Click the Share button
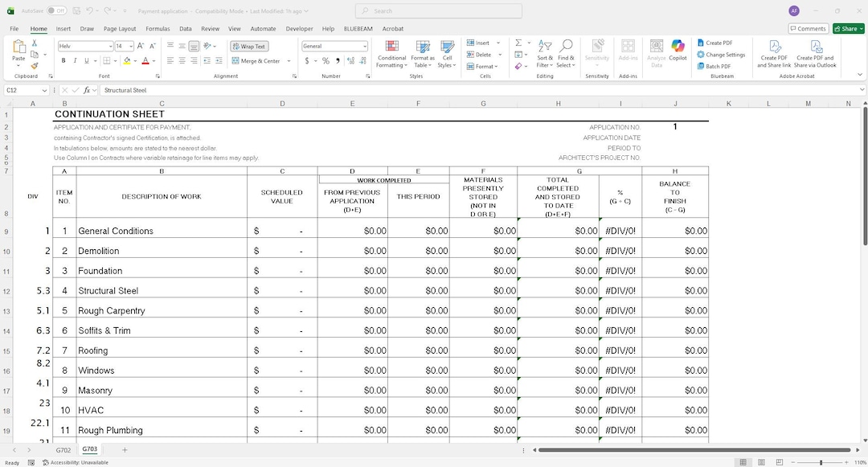The height and width of the screenshot is (467, 868). pyautogui.click(x=848, y=29)
